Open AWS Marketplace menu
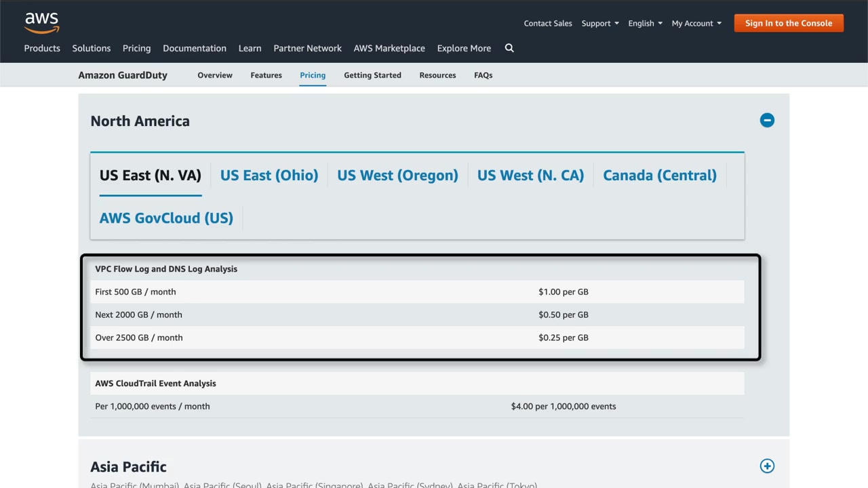This screenshot has height=488, width=868. [389, 48]
